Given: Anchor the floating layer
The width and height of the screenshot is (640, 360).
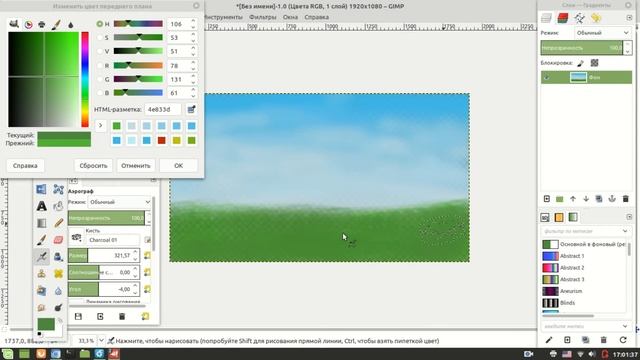Looking at the screenshot, I should pos(612,199).
